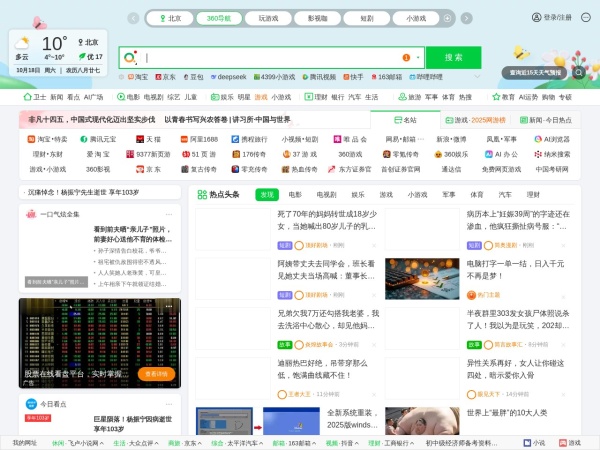The height and width of the screenshot is (450, 600).
Task: Open 携程旅行 site link
Action: pyautogui.click(x=249, y=139)
